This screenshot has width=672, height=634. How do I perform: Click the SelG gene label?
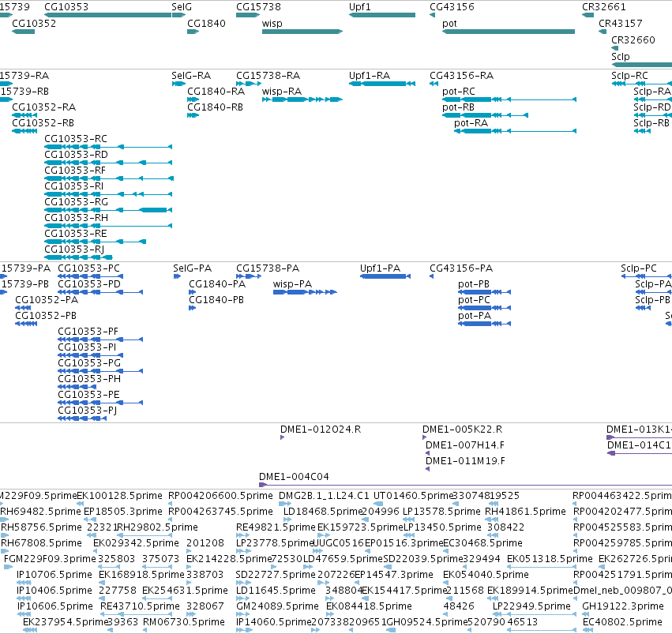click(182, 7)
